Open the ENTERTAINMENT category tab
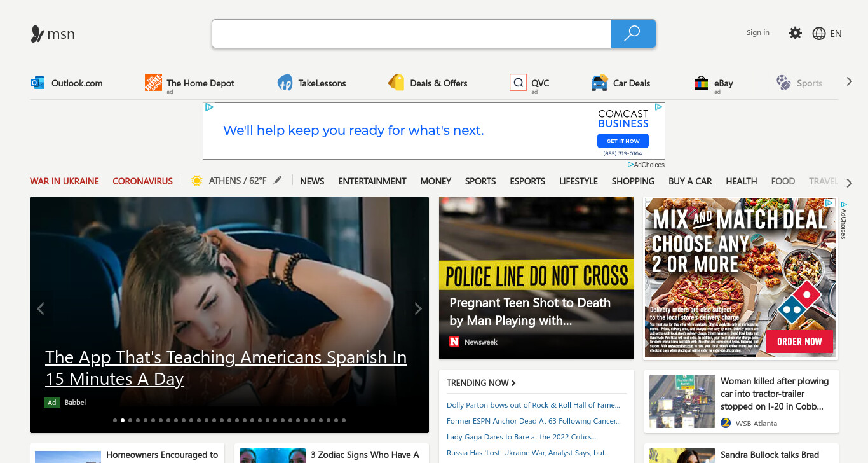Screen dimensions: 868x463 [x=372, y=181]
